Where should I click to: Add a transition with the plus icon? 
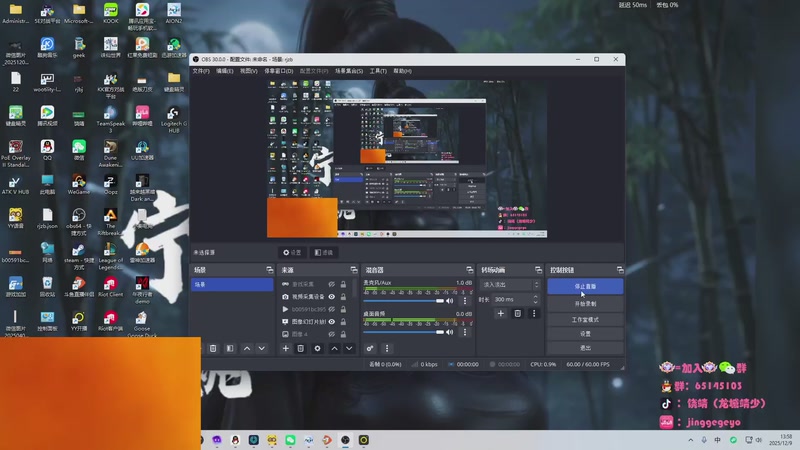click(501, 313)
